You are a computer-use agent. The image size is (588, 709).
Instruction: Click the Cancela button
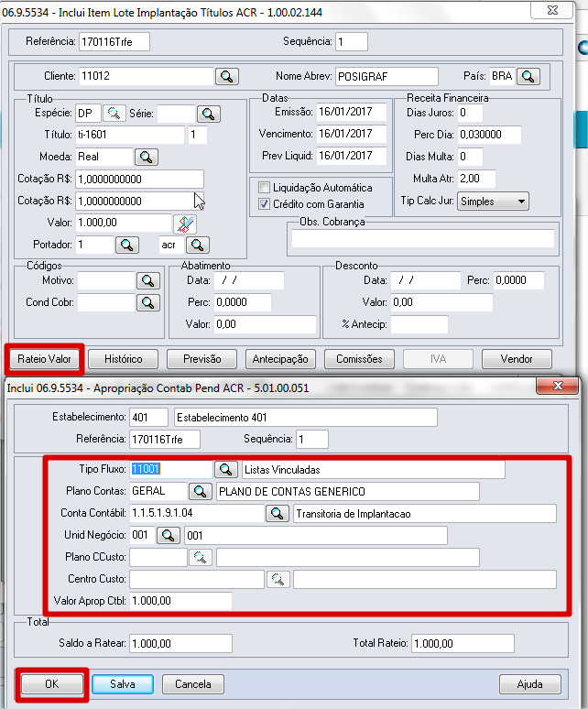(193, 684)
